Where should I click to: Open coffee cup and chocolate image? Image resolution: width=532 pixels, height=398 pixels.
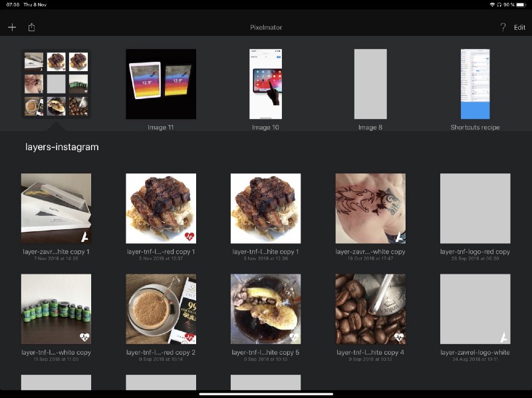click(x=161, y=309)
